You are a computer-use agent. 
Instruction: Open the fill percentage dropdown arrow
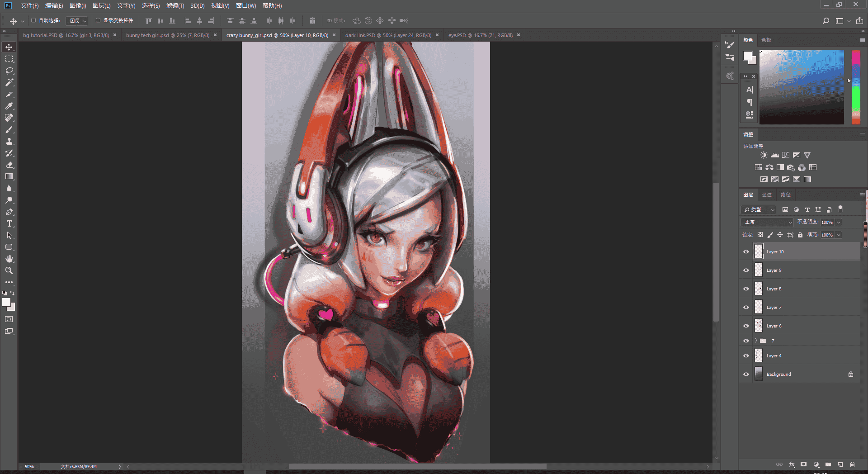click(x=839, y=235)
